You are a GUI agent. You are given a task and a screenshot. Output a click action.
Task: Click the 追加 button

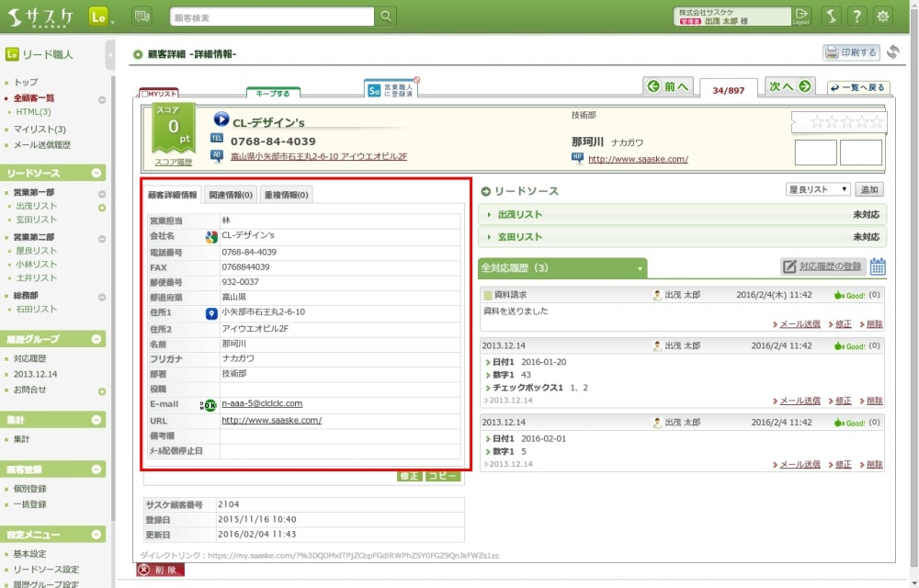pos(869,189)
